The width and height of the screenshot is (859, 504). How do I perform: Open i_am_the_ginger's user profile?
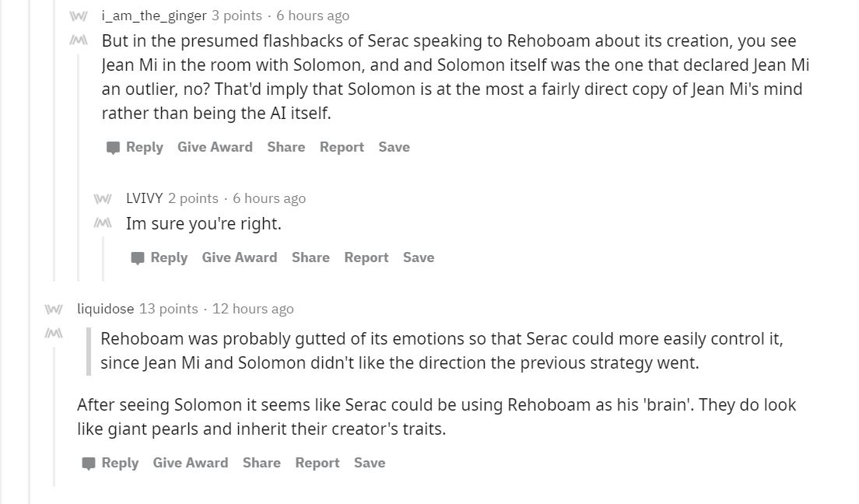pos(154,16)
